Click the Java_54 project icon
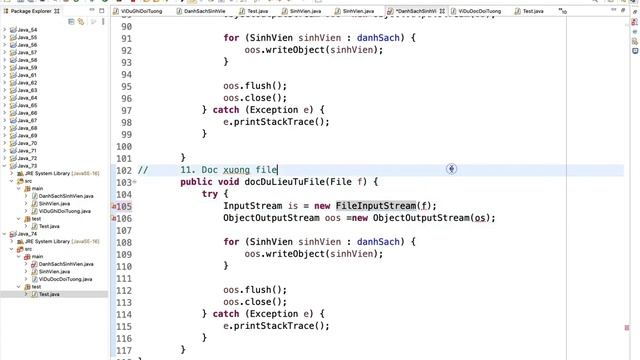This screenshot has height=360, width=640. [13, 30]
